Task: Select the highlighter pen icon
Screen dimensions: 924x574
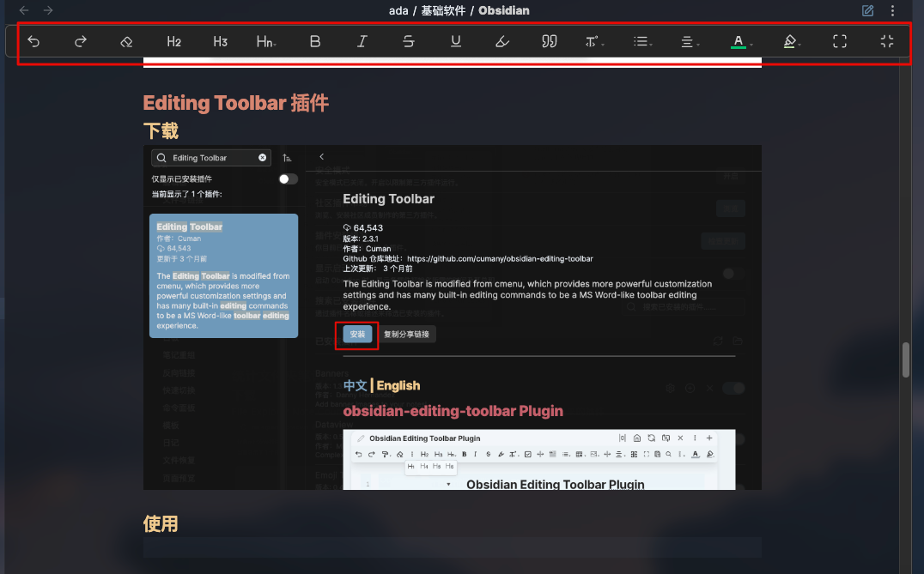Action: (502, 40)
